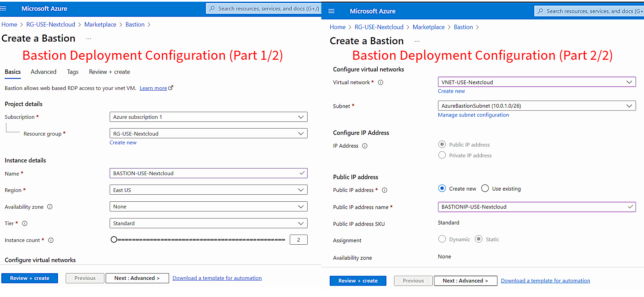
Task: Click search box in left Azure window
Action: [x=263, y=9]
